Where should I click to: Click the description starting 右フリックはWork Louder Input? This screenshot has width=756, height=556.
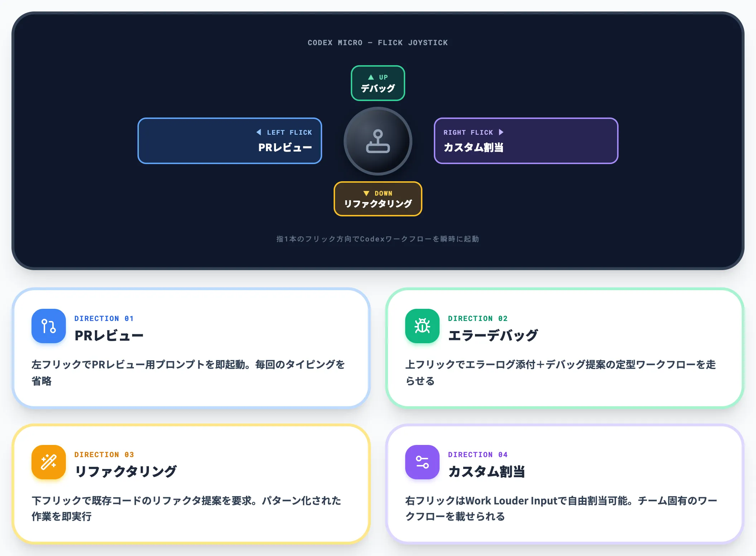click(561, 508)
